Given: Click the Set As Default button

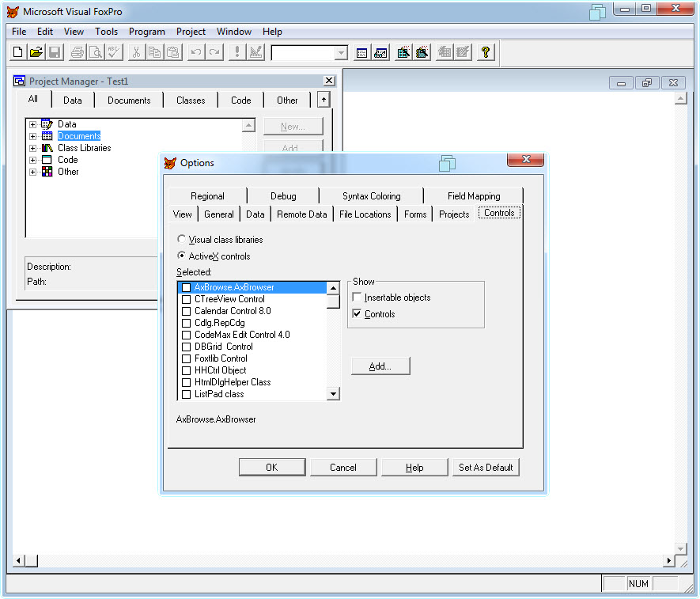Looking at the screenshot, I should pos(486,467).
